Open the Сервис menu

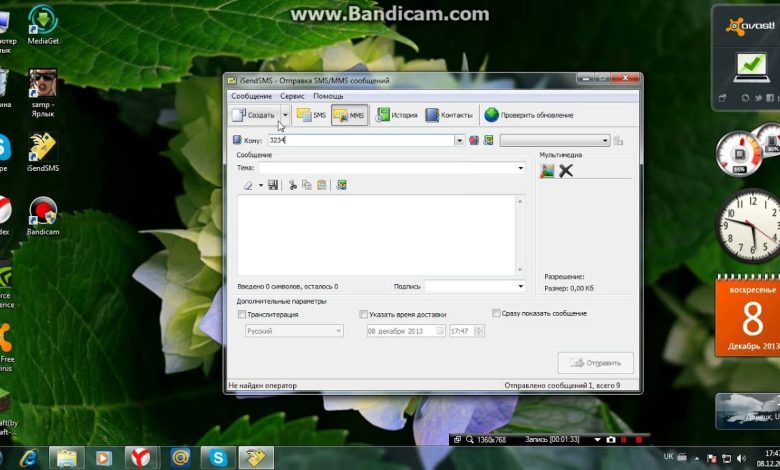292,96
